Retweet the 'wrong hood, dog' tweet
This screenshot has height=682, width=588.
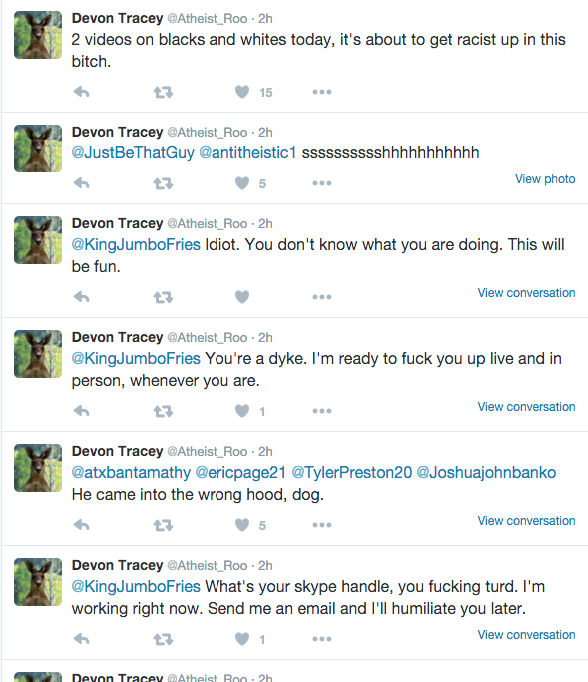pyautogui.click(x=163, y=525)
